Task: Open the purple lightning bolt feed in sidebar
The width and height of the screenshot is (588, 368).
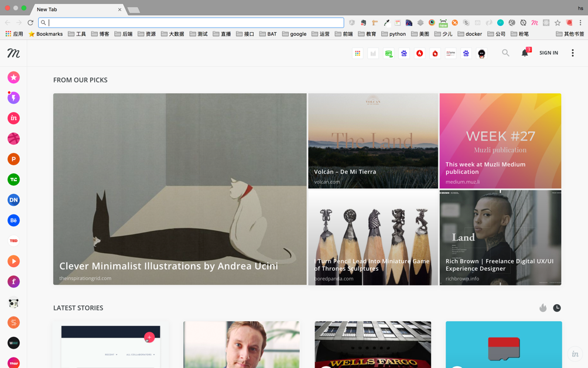Action: coord(13,98)
